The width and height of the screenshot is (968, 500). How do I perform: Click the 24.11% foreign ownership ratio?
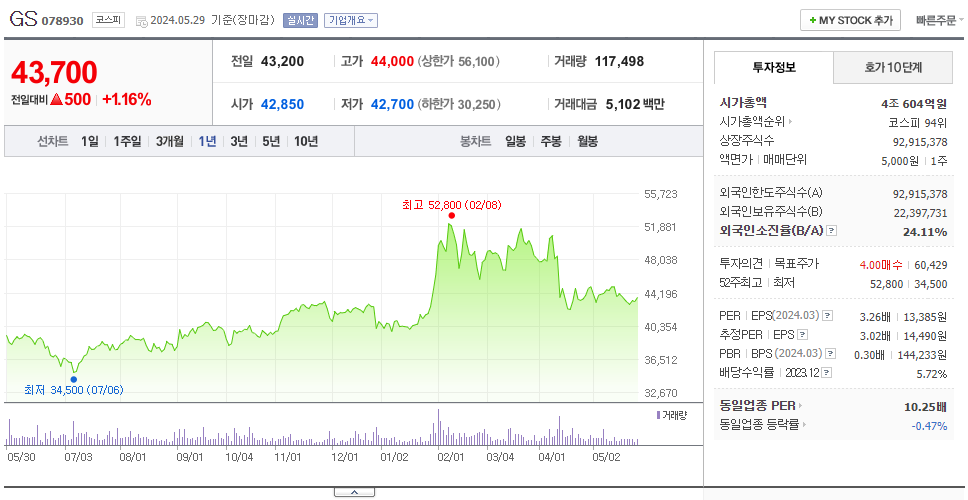tap(927, 231)
